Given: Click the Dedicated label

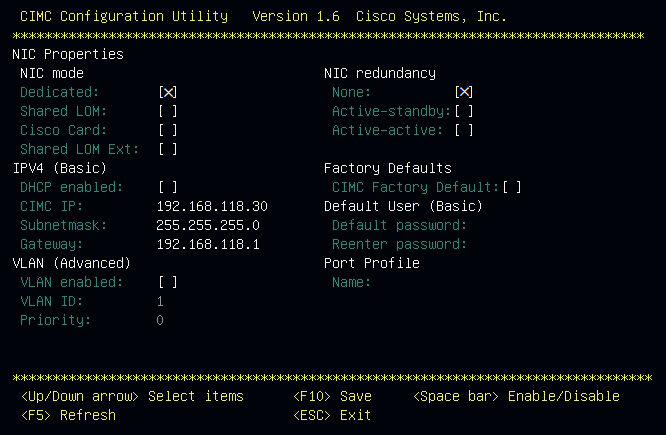Looking at the screenshot, I should [x=59, y=92].
